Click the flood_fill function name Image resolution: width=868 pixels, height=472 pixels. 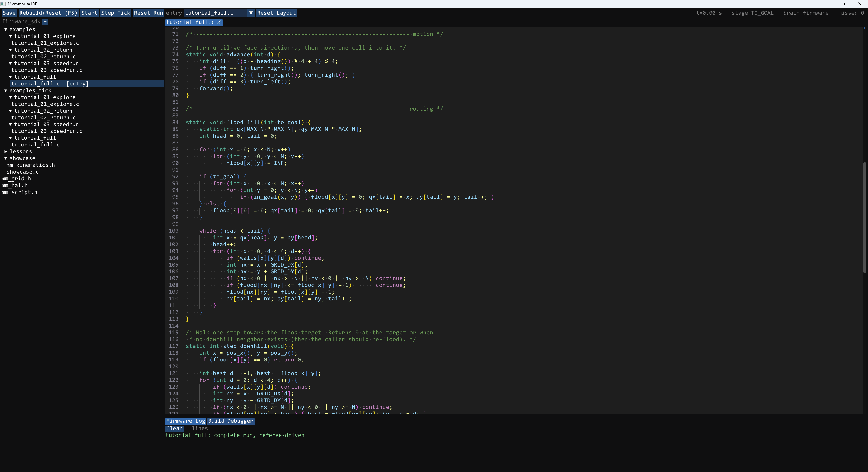click(243, 122)
